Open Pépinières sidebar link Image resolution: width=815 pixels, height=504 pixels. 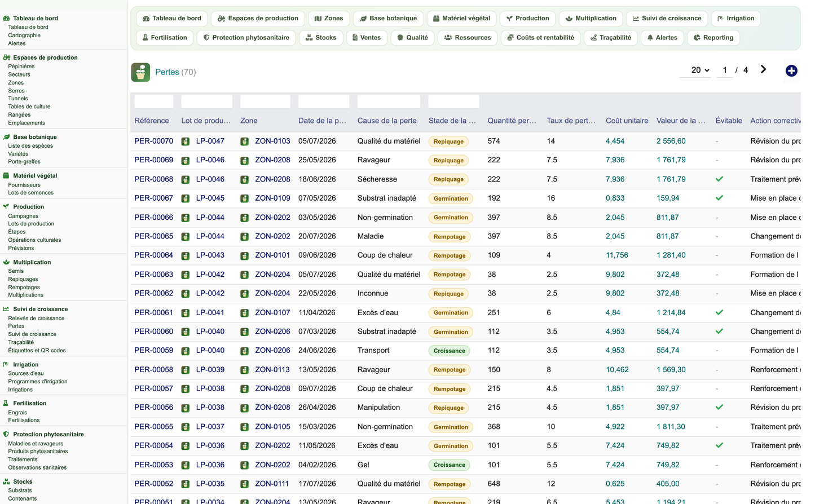pyautogui.click(x=21, y=67)
